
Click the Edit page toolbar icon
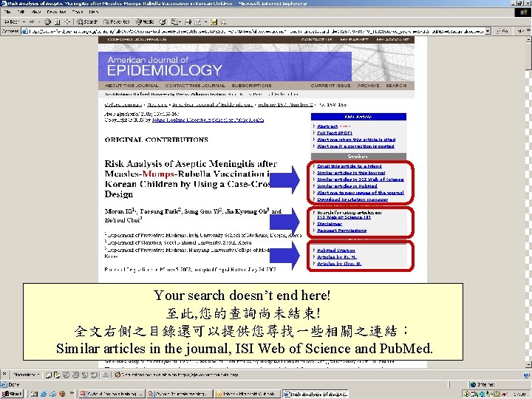click(198, 21)
